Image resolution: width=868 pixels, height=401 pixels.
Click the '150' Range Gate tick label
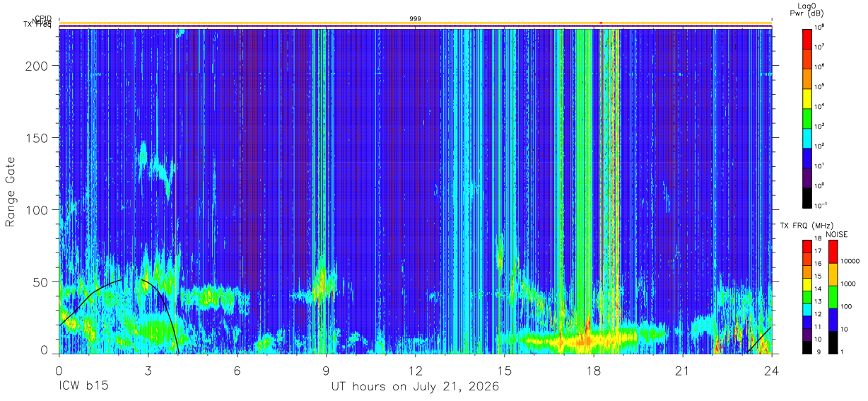coord(37,138)
